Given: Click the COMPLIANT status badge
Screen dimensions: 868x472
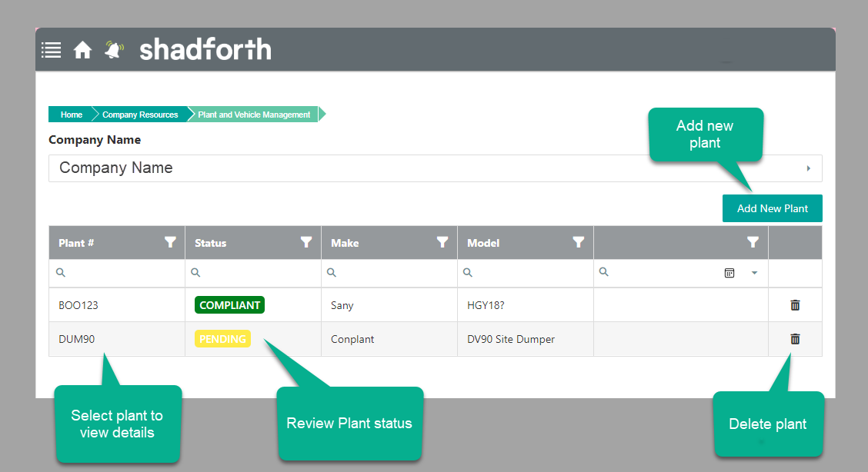Looking at the screenshot, I should (229, 305).
